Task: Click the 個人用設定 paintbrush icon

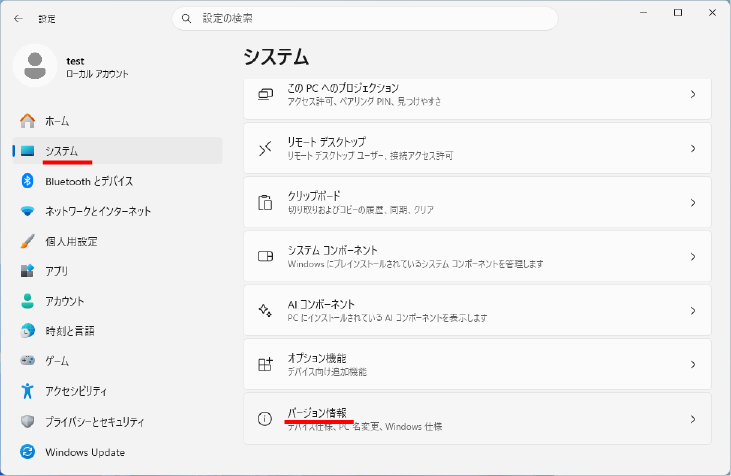Action: point(28,241)
